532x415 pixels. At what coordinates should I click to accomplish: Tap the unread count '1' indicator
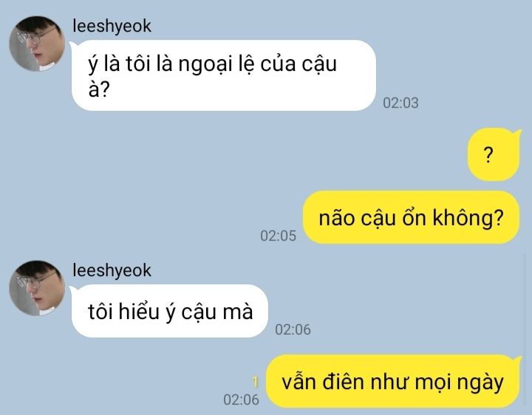255,382
